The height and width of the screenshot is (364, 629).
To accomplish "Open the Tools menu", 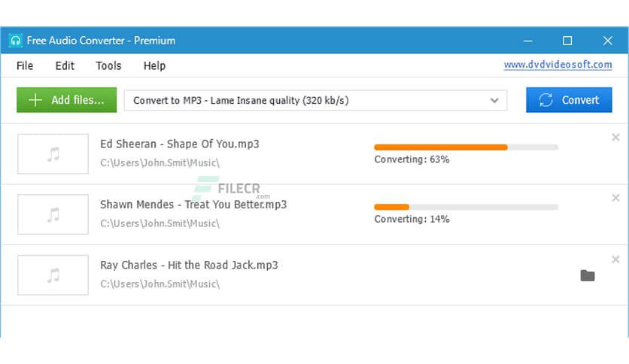I will [x=108, y=65].
